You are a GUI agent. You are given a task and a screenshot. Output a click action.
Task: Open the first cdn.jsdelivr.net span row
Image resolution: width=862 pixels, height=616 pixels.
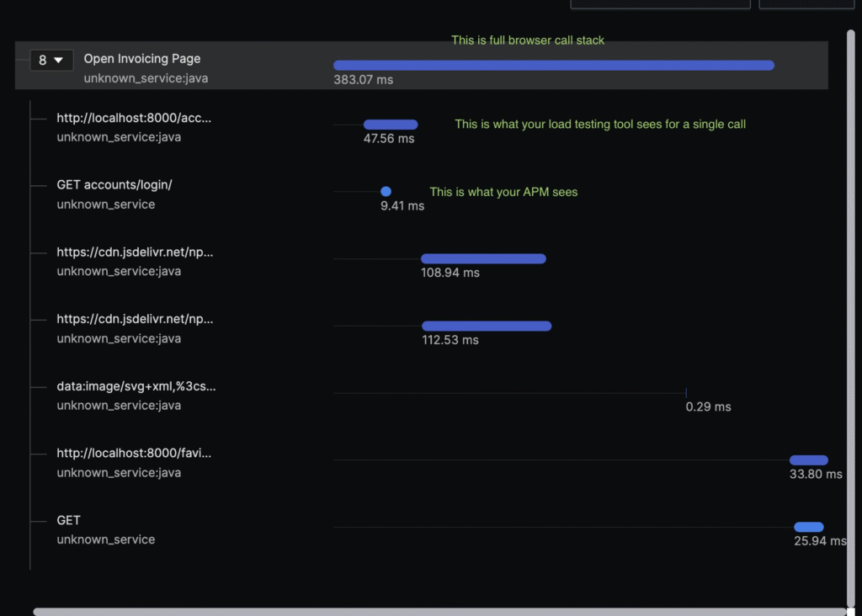[135, 252]
